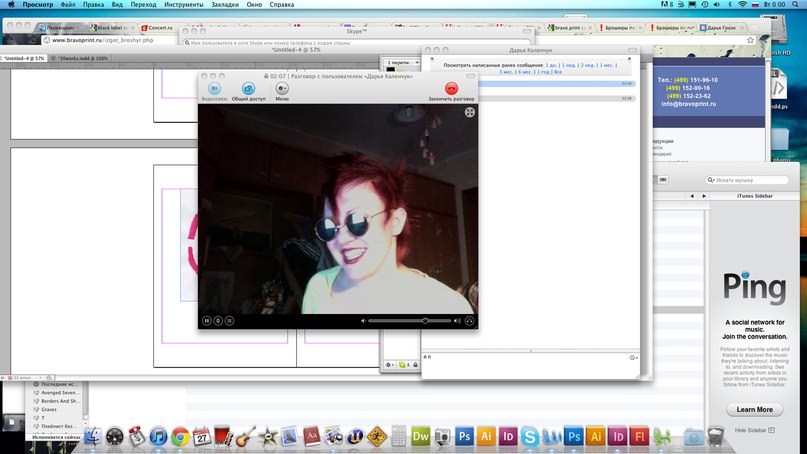The width and height of the screenshot is (807, 454).
Task: Click the Learn More button in Ping
Action: point(755,409)
